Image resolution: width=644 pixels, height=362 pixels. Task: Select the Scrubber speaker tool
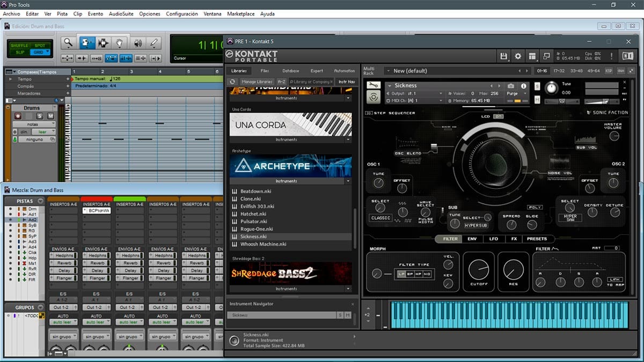click(x=137, y=43)
